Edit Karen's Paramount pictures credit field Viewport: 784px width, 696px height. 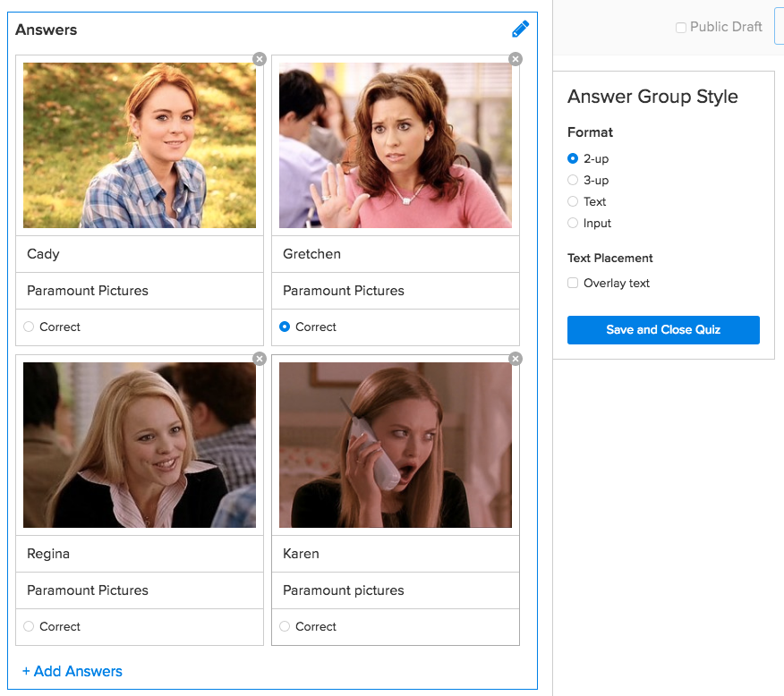click(396, 590)
